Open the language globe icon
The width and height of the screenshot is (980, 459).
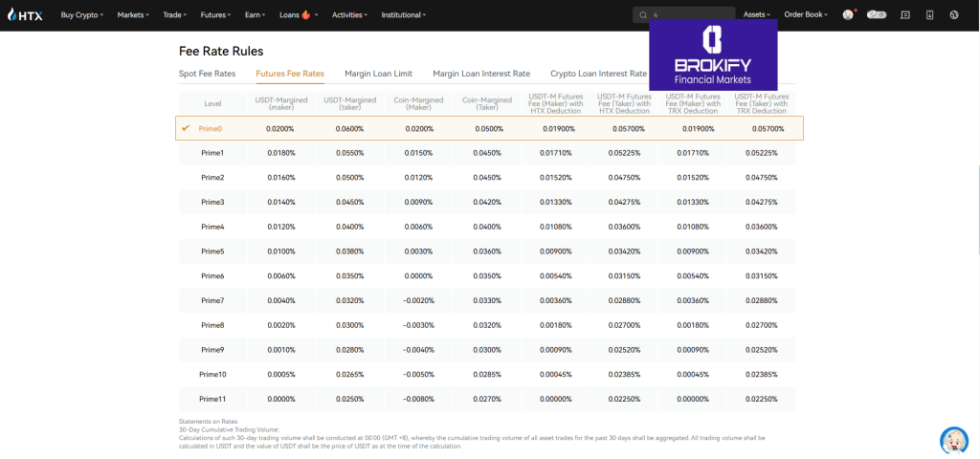[x=954, y=15]
